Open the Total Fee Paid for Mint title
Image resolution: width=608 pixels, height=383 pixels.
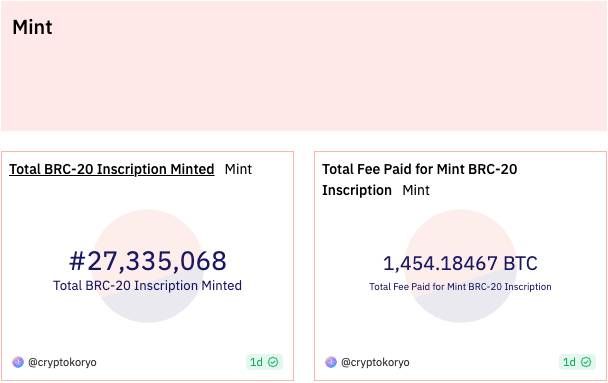point(420,179)
